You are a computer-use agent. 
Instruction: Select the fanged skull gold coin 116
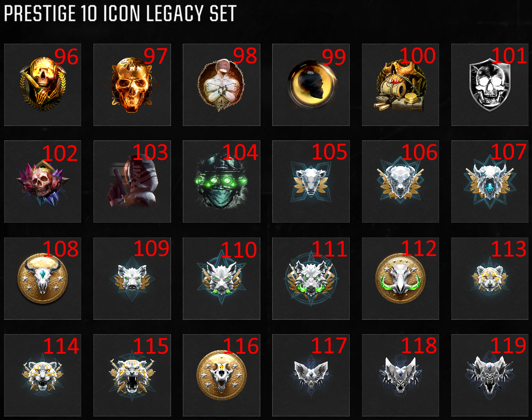point(221,375)
